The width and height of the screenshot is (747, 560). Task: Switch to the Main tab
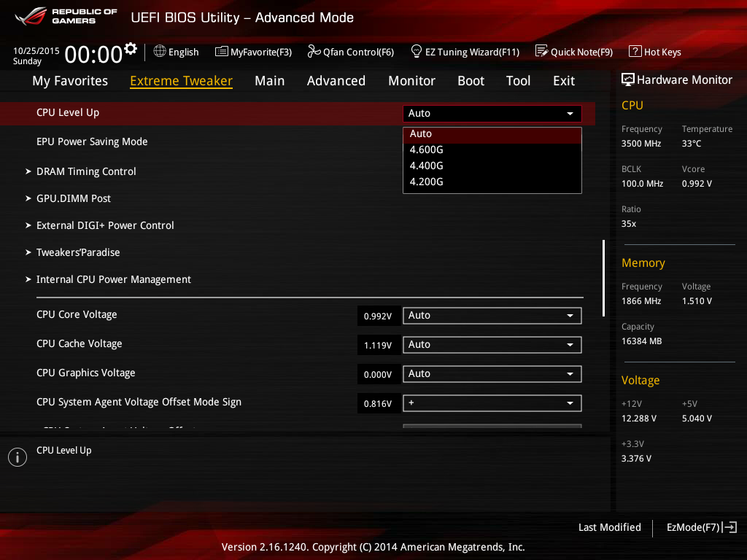click(x=270, y=81)
